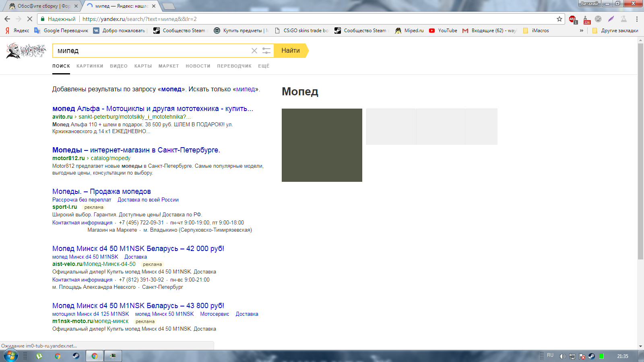Switch to the ВИДЕО tab
This screenshot has width=644, height=362.
[x=119, y=66]
